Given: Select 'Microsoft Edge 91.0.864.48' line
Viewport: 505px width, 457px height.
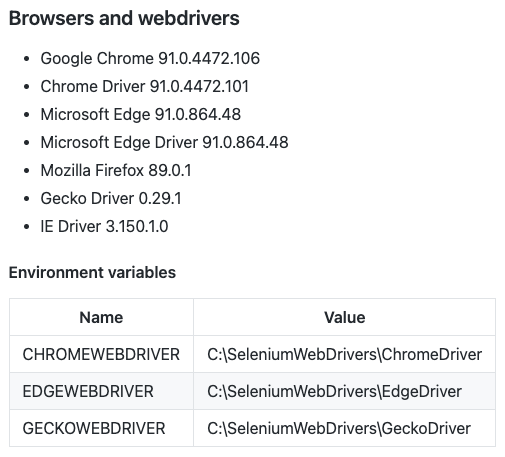Looking at the screenshot, I should tap(141, 114).
